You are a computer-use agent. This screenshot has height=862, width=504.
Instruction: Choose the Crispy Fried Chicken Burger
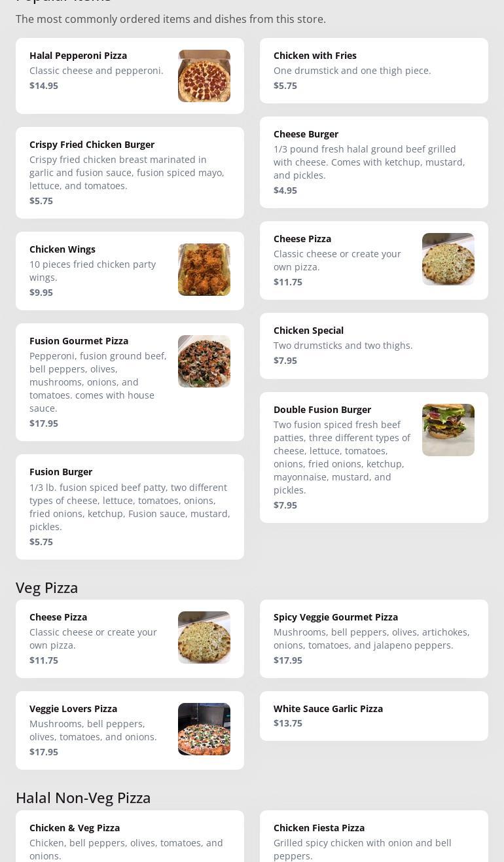tap(130, 173)
